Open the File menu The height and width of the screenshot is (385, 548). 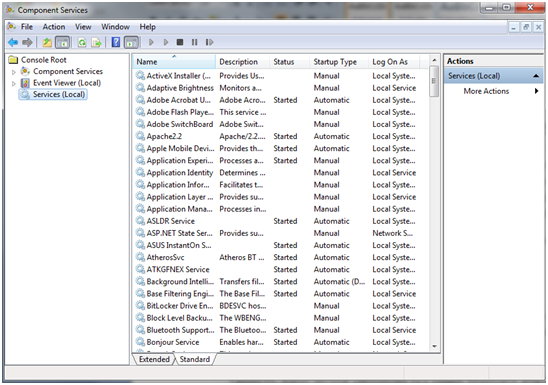[x=27, y=27]
